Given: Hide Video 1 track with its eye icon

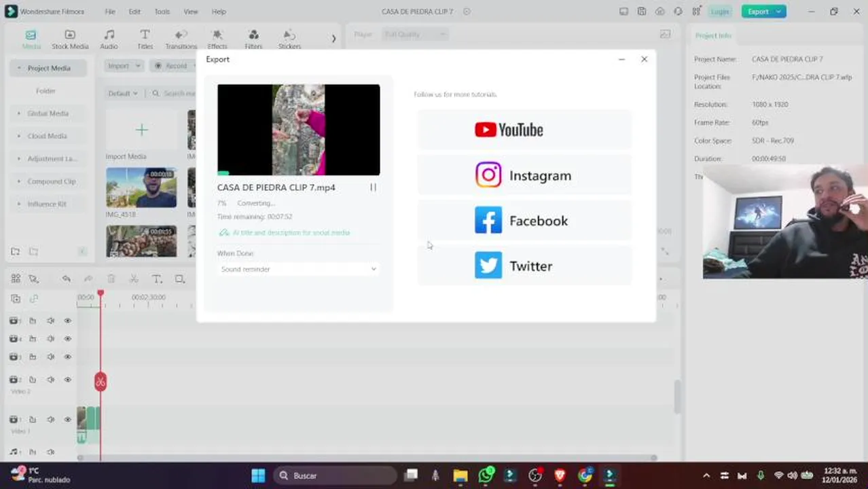Looking at the screenshot, I should [x=67, y=420].
